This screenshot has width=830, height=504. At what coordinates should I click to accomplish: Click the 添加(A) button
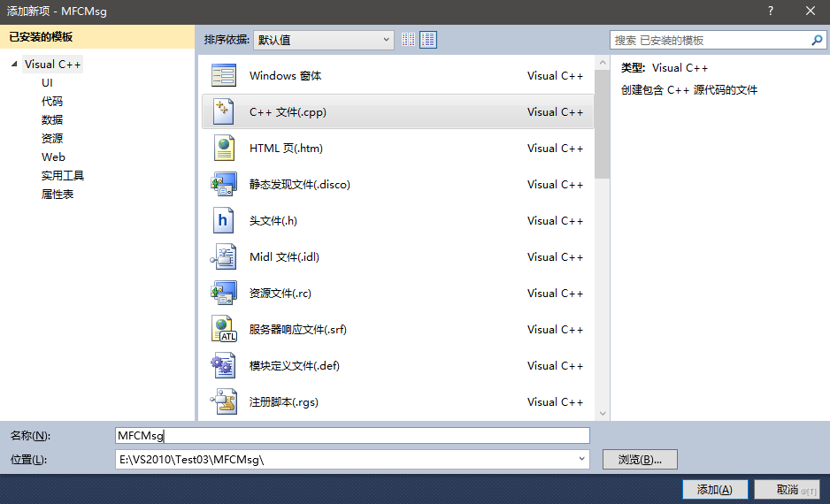[715, 489]
